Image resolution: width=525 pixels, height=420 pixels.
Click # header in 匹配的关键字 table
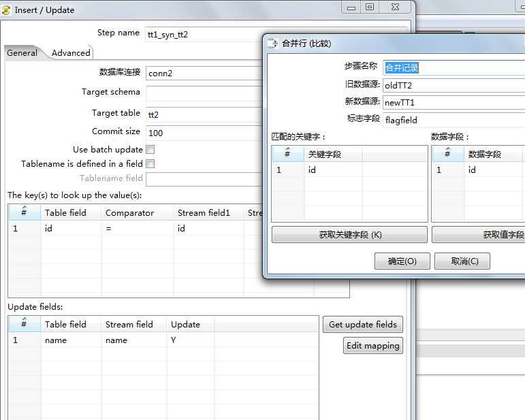[x=288, y=154]
